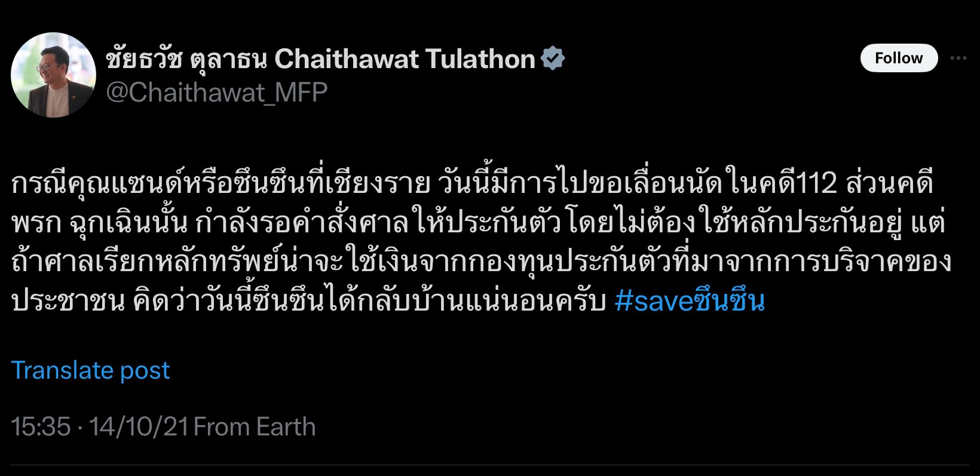980x476 pixels.
Task: Visit the @Chaithawat_MFP handle
Action: (216, 93)
